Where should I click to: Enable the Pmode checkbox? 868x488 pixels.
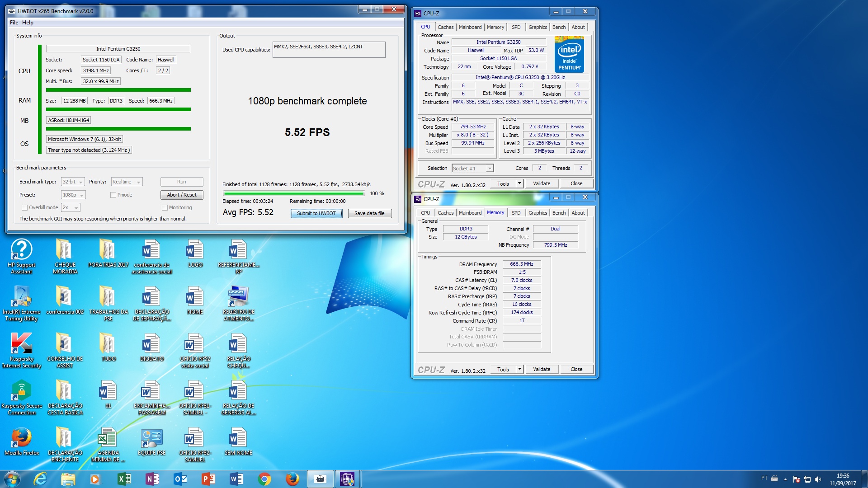113,195
